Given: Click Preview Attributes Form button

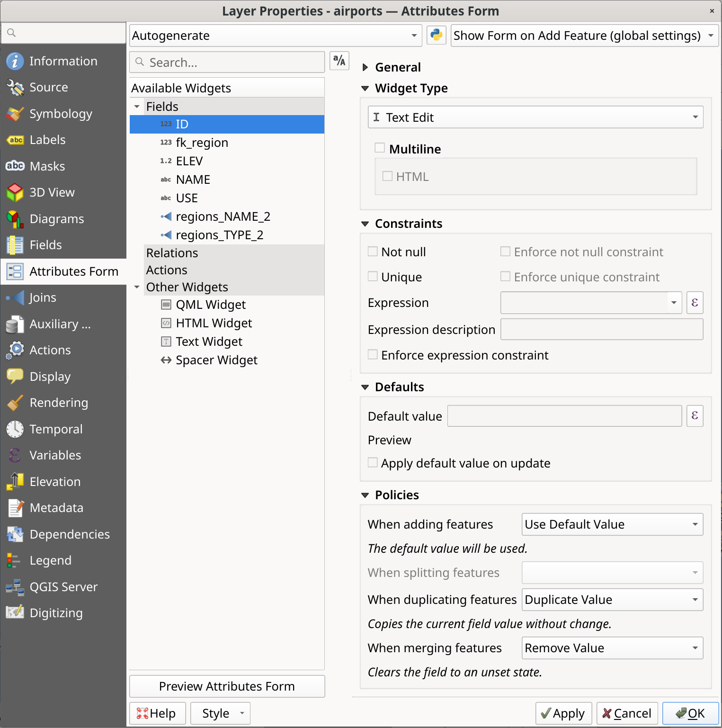Looking at the screenshot, I should 227,686.
